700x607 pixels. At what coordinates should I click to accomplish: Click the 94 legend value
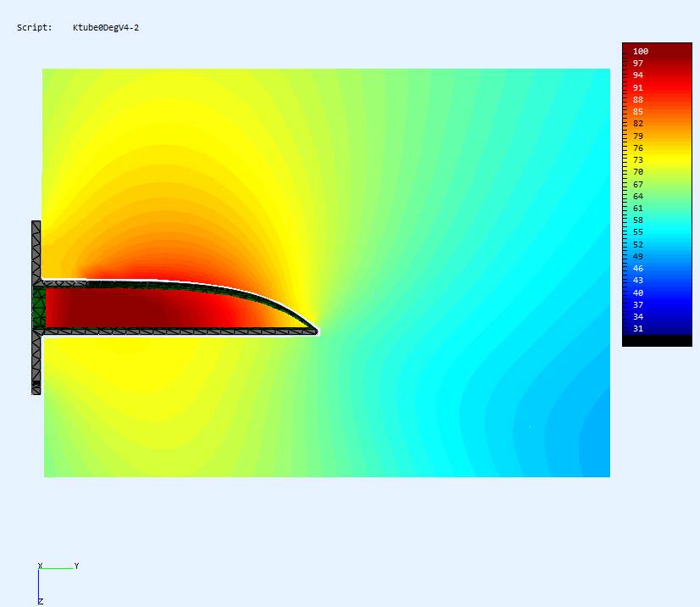click(638, 75)
